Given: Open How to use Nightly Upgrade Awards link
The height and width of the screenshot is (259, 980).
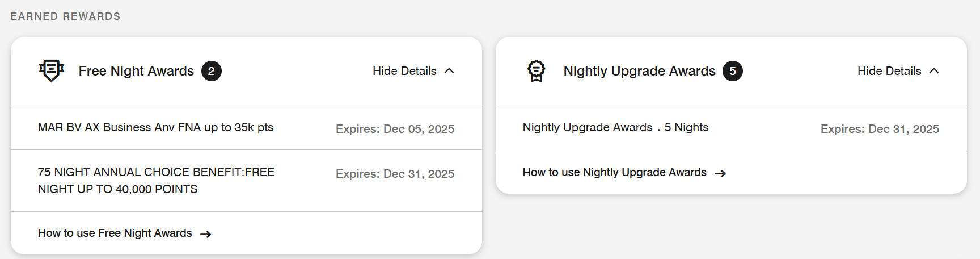Looking at the screenshot, I should [x=615, y=172].
